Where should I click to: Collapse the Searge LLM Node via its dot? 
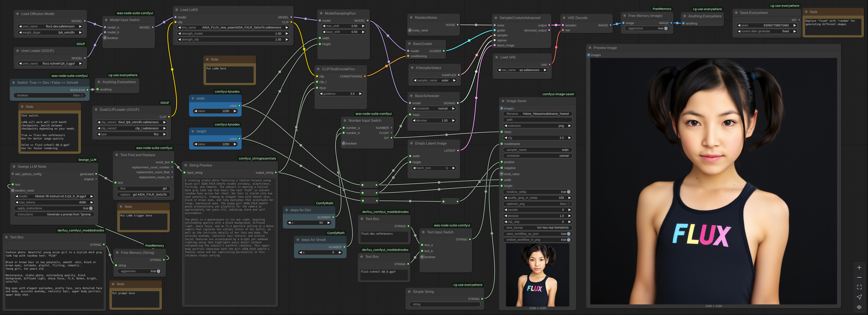click(14, 167)
